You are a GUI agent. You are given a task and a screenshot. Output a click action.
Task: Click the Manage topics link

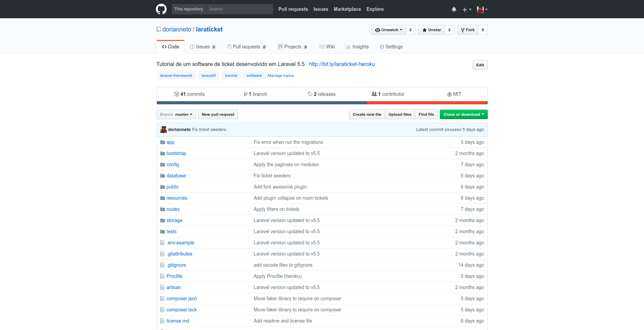tap(281, 75)
